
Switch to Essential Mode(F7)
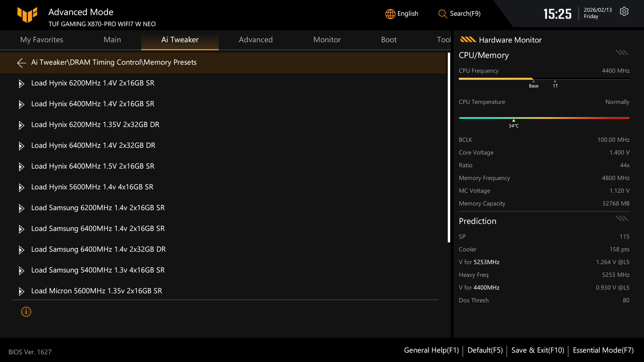[603, 350]
